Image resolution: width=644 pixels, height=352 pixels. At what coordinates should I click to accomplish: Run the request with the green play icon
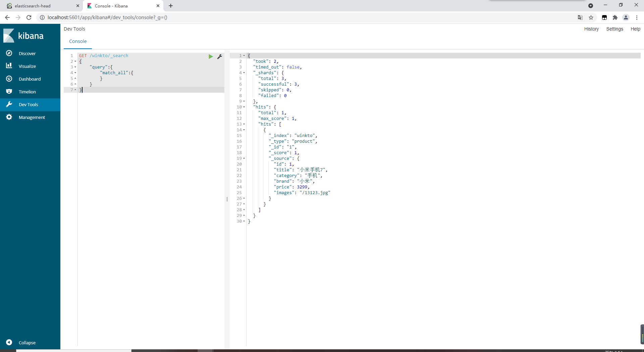pyautogui.click(x=211, y=56)
